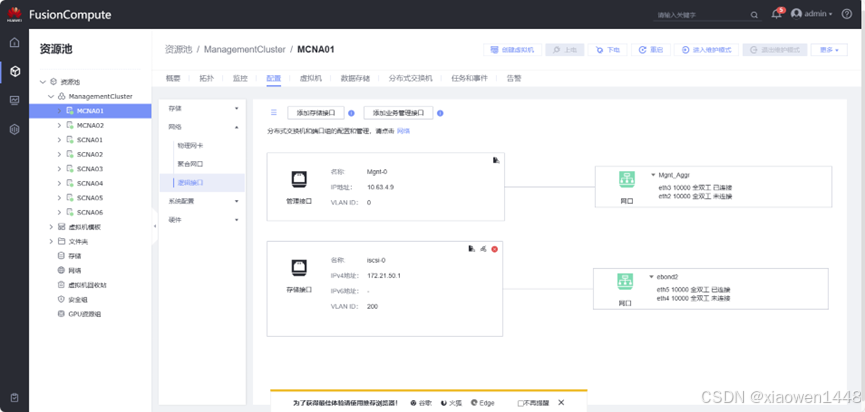This screenshot has width=865, height=412.
Task: Switch to the 拓扑 tab
Action: [x=206, y=78]
